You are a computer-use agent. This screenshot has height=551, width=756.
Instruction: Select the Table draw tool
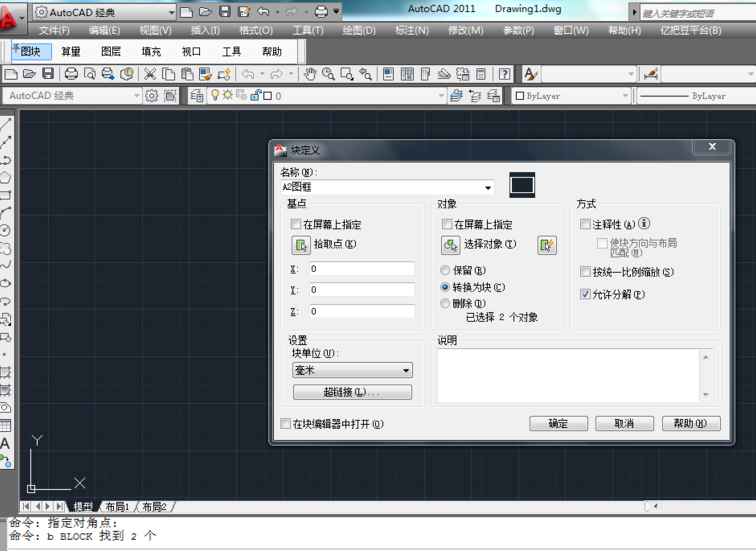tap(5, 425)
